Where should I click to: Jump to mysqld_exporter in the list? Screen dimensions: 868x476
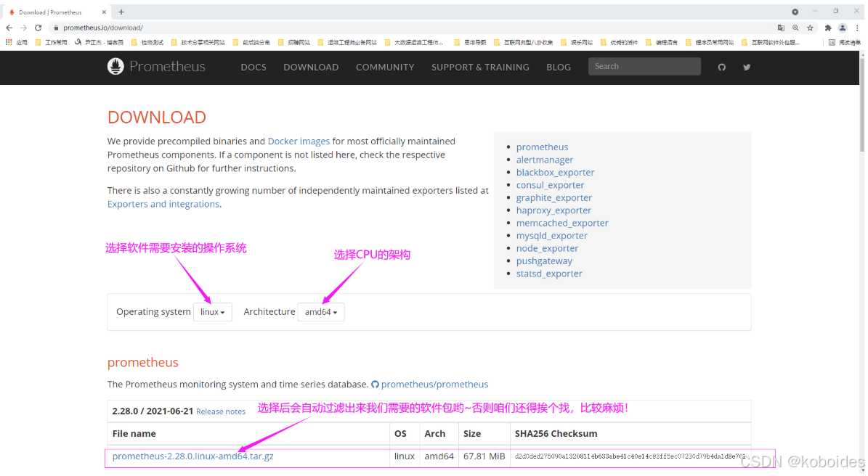[551, 236]
